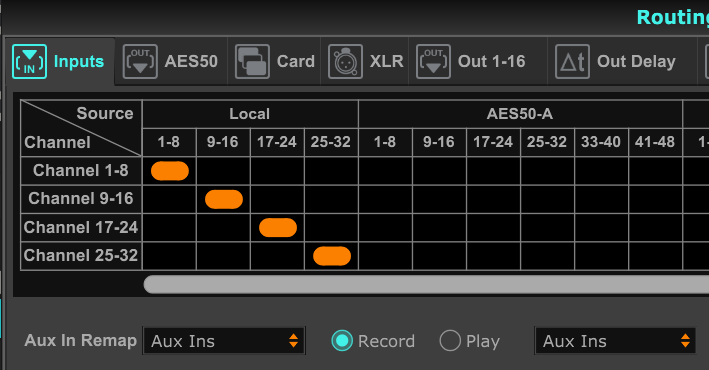Screen dimensions: 709x370
Task: Click the Channel 17-24 row label
Action: (x=81, y=227)
